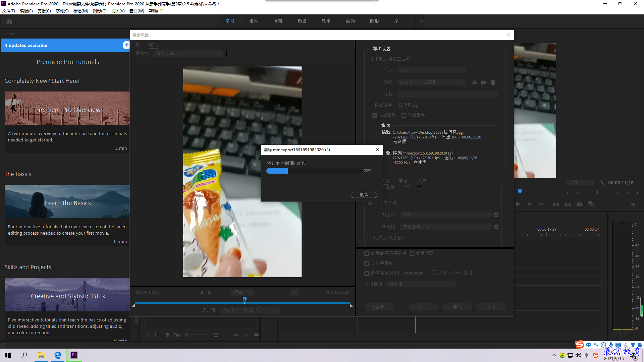Click the 队列 queue button
Image resolution: width=644 pixels, height=362 pixels.
(x=424, y=307)
